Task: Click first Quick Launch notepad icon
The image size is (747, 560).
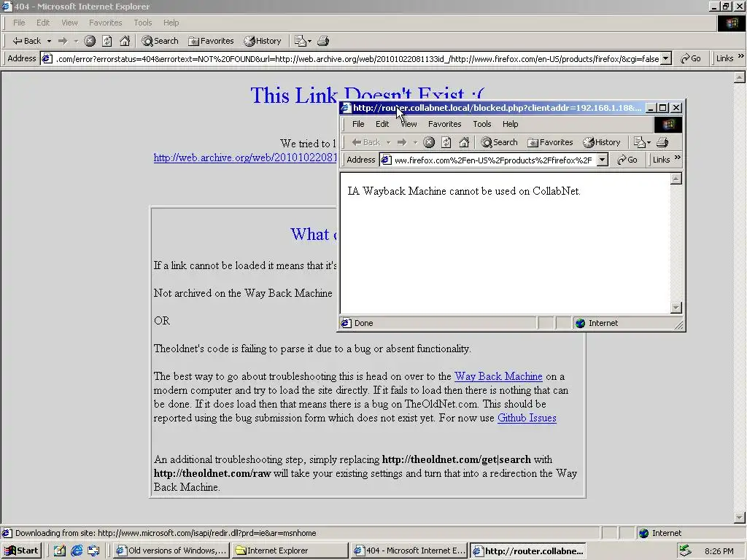Action: (x=59, y=551)
